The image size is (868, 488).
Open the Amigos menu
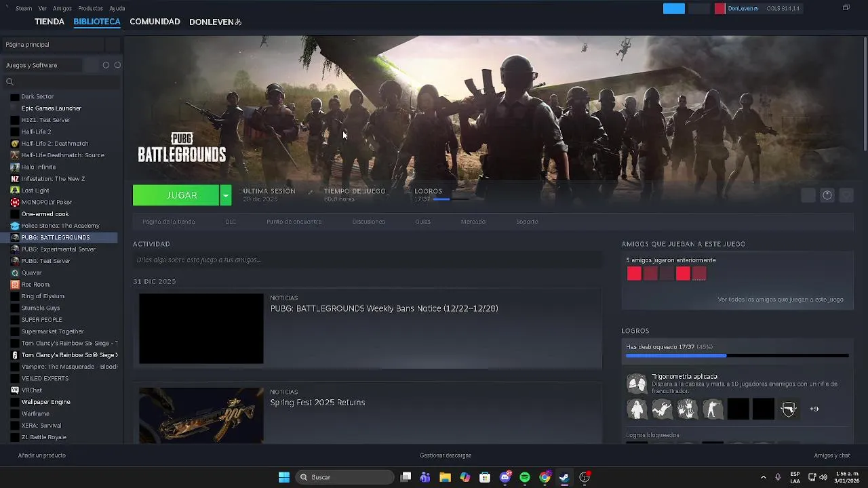(62, 9)
